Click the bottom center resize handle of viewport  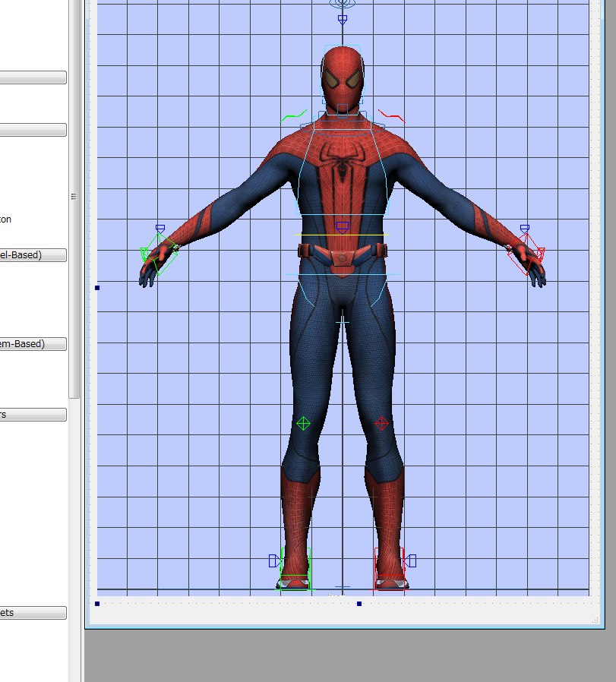(359, 604)
